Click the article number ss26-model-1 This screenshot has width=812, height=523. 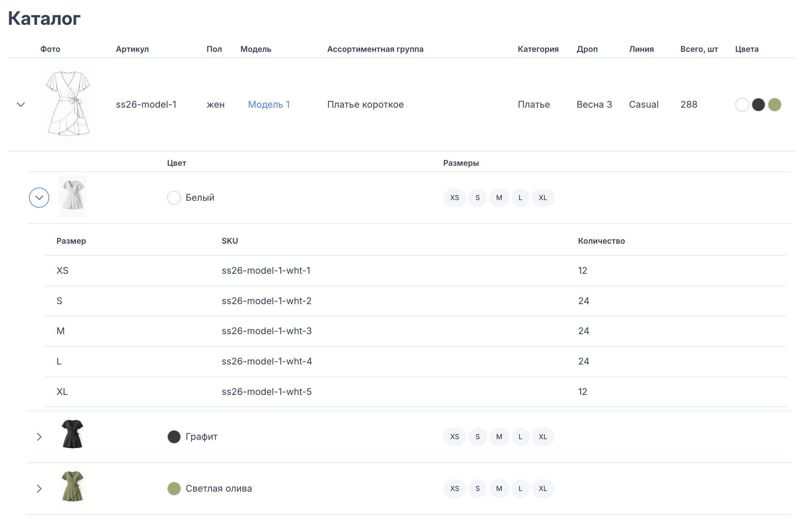point(146,105)
